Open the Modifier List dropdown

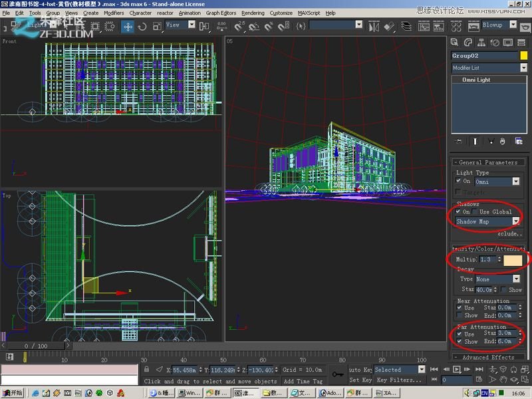[x=523, y=68]
